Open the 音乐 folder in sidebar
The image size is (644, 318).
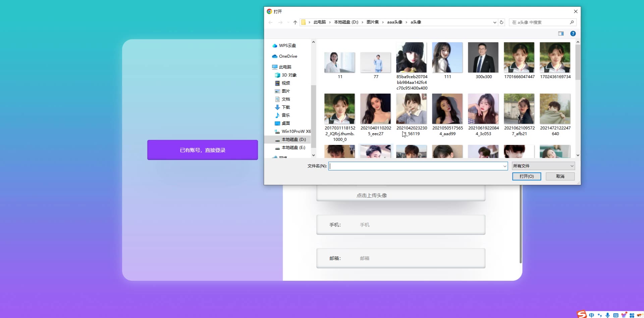click(282, 115)
